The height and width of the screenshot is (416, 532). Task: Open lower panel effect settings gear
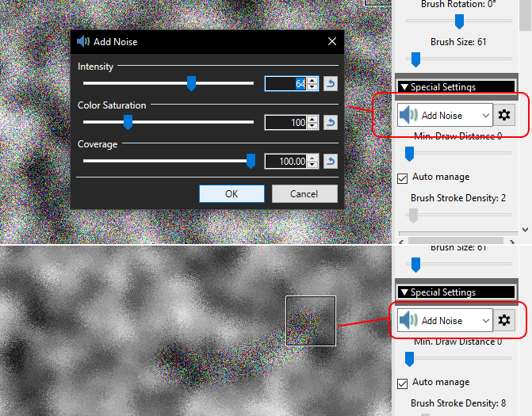[504, 320]
